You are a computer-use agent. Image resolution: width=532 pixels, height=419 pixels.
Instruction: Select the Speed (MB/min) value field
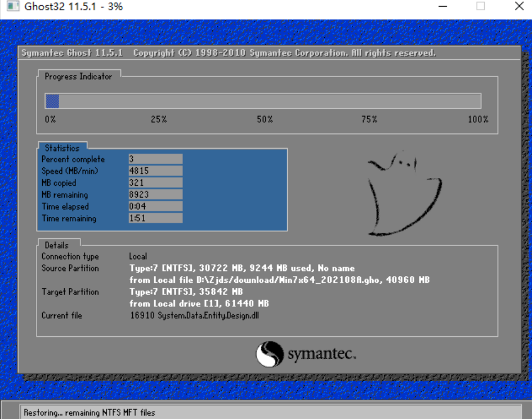[x=155, y=171]
